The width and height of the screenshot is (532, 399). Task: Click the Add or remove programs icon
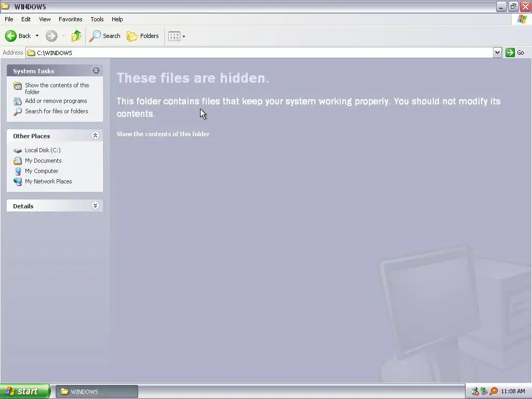pyautogui.click(x=18, y=101)
